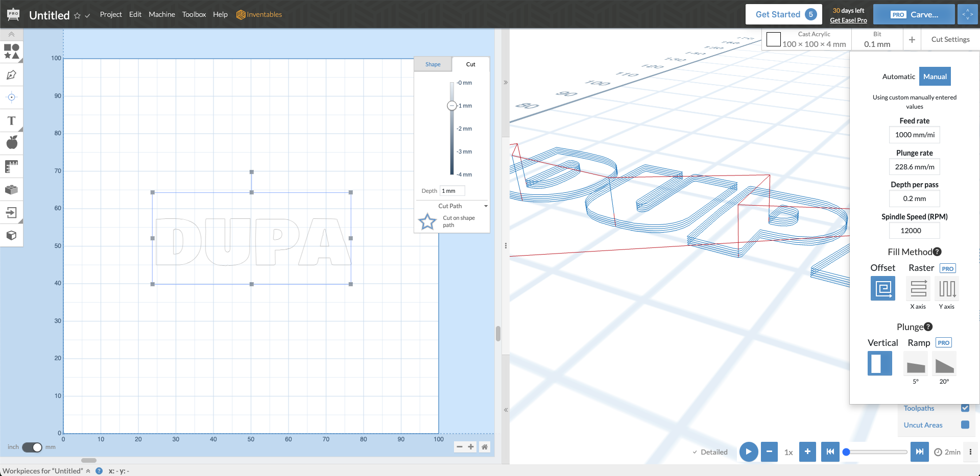980x476 pixels.
Task: Switch to the Shape tab
Action: 433,64
